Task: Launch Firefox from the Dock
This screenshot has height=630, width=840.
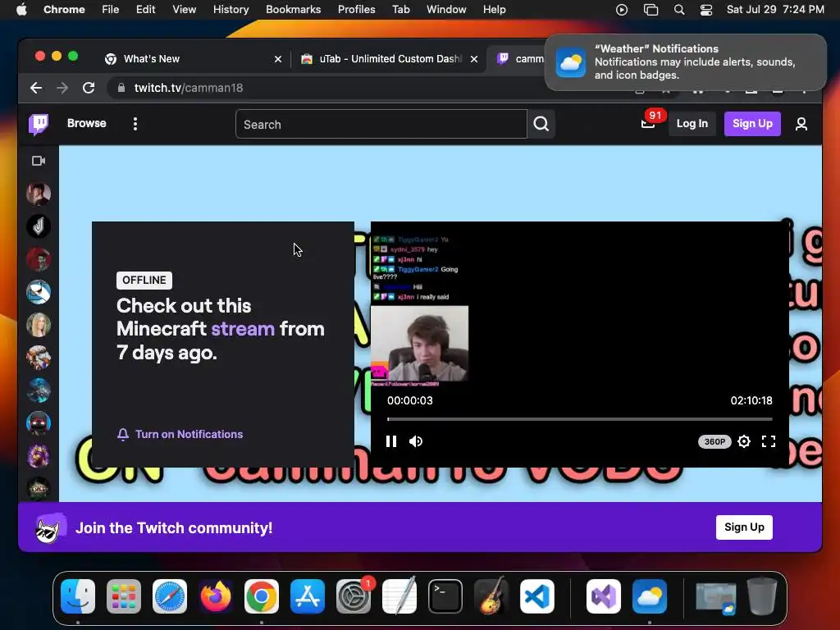Action: (x=216, y=596)
